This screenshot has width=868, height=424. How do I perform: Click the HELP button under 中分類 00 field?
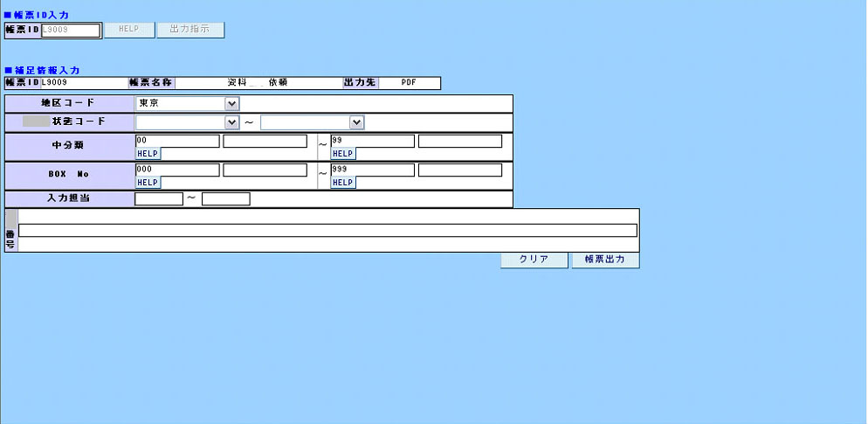click(148, 154)
